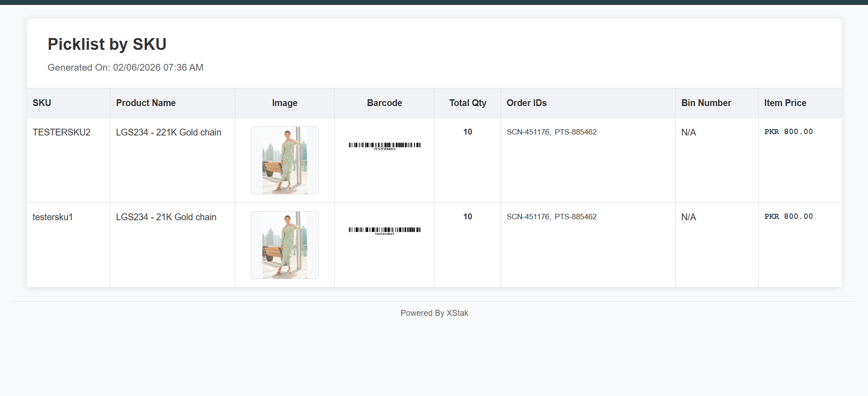
Task: Click product name LGS234 - 21K Gold chain
Action: point(166,217)
